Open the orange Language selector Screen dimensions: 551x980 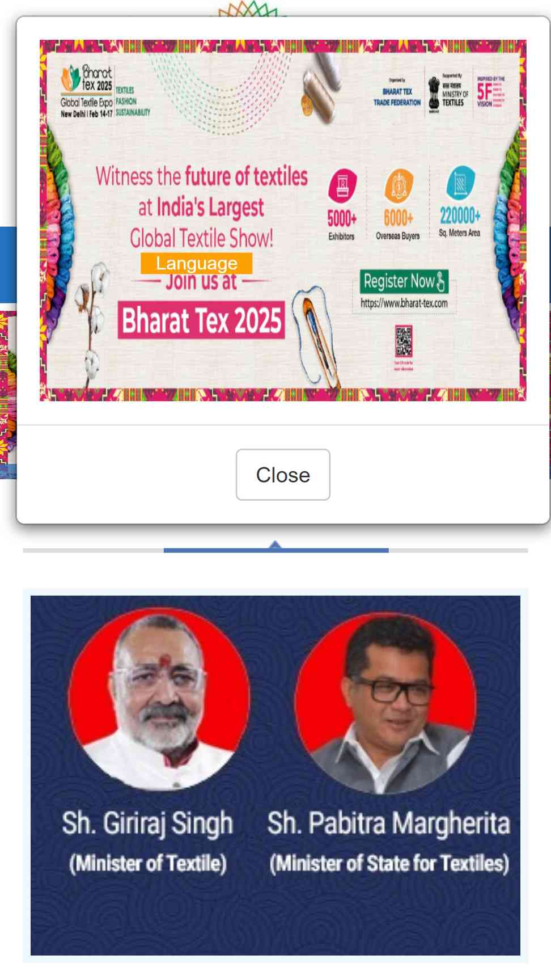pyautogui.click(x=196, y=263)
